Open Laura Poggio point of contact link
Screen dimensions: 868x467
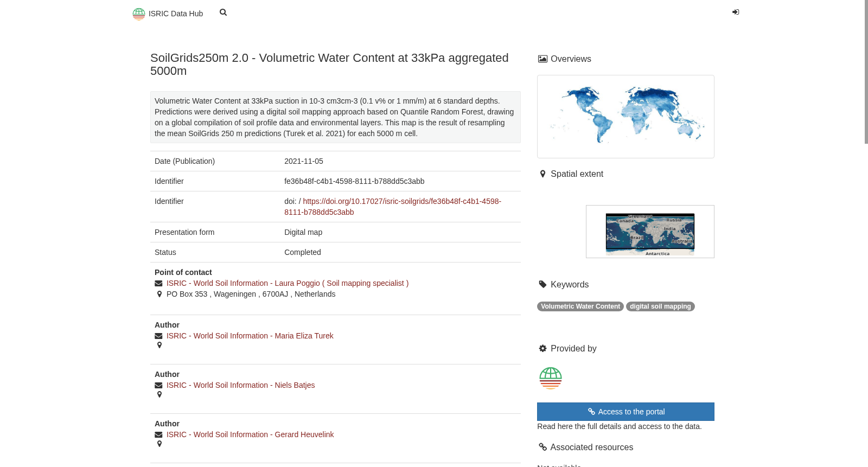click(x=288, y=283)
